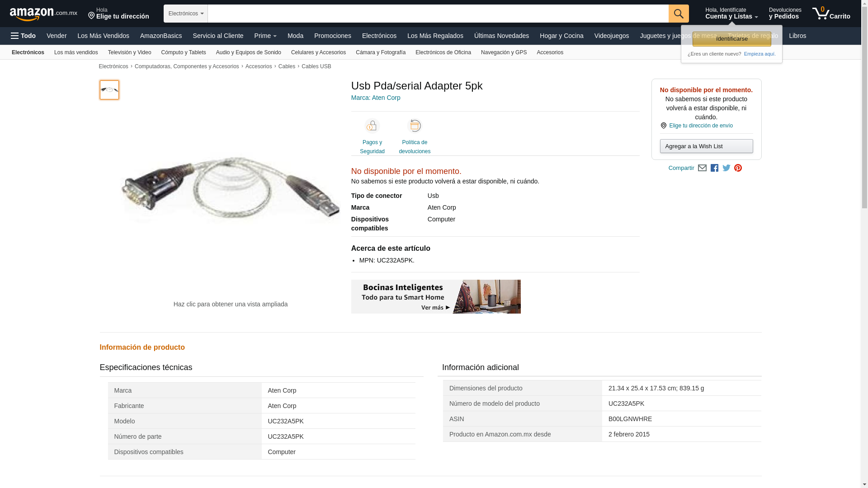Expand the Electrónicos search category dropdown

point(186,14)
